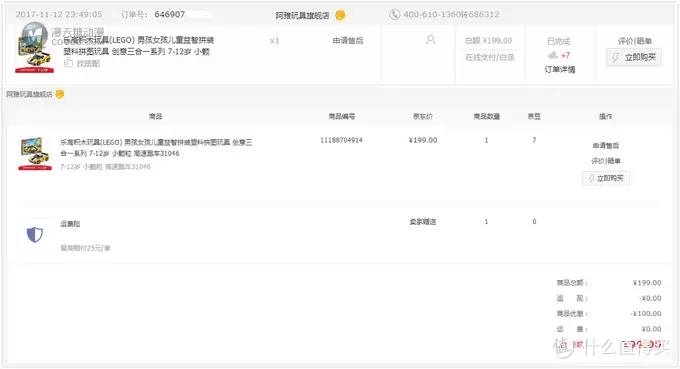
Task: Click order number 646907
Action: 170,14
